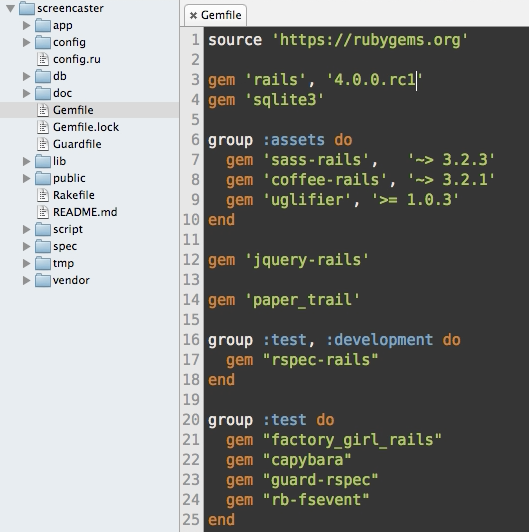Click line number 25 in gutter
This screenshot has height=532, width=529.
191,520
